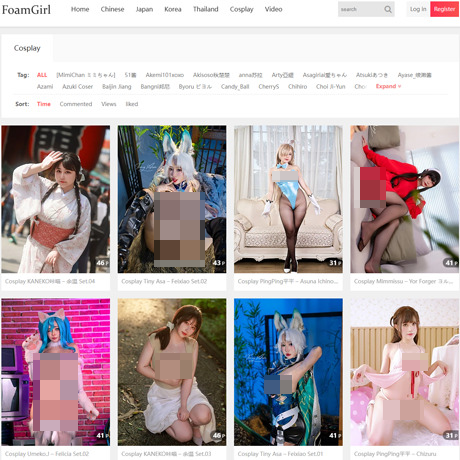Filter by the CherryS tag
The height and width of the screenshot is (460, 460).
[269, 87]
